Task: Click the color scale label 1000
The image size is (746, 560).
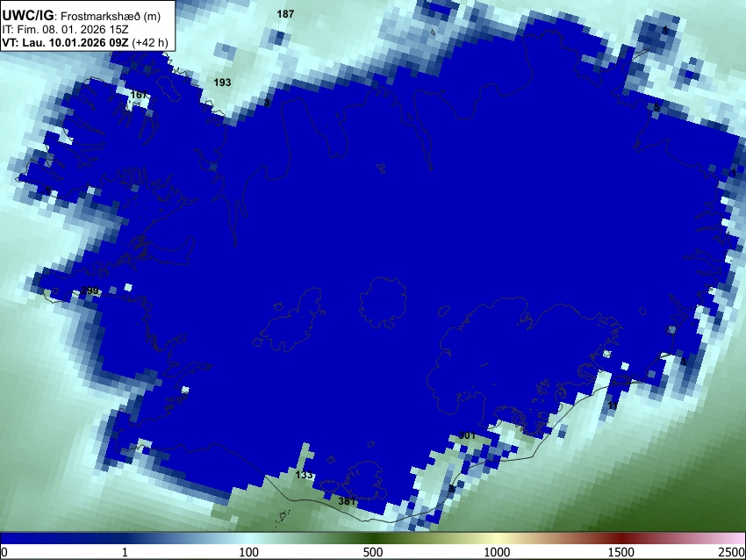Action: pyautogui.click(x=497, y=552)
